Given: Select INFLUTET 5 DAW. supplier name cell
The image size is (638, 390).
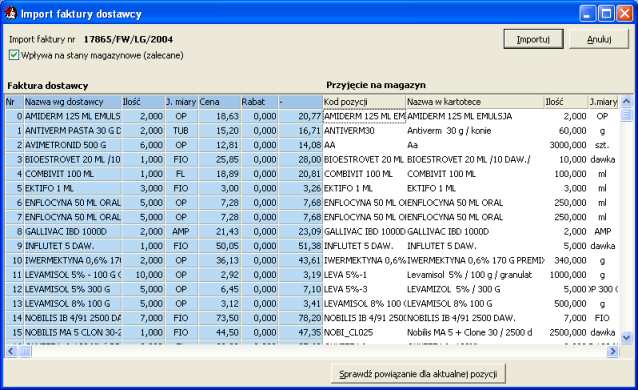Looking at the screenshot, I should [x=72, y=246].
